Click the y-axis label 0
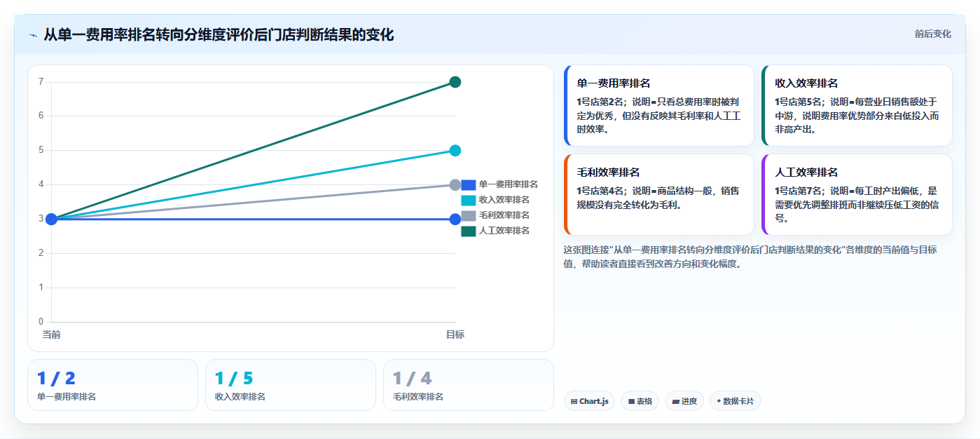 click(x=41, y=321)
